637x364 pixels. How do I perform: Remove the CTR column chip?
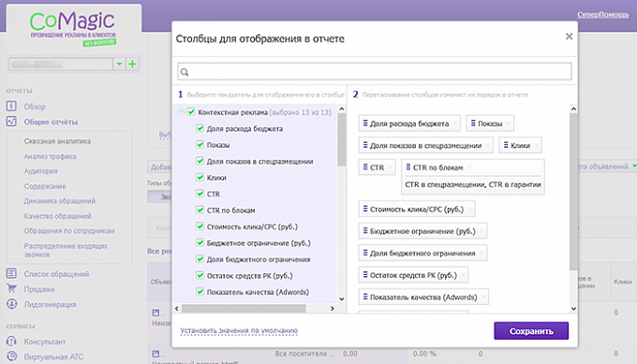pos(390,167)
